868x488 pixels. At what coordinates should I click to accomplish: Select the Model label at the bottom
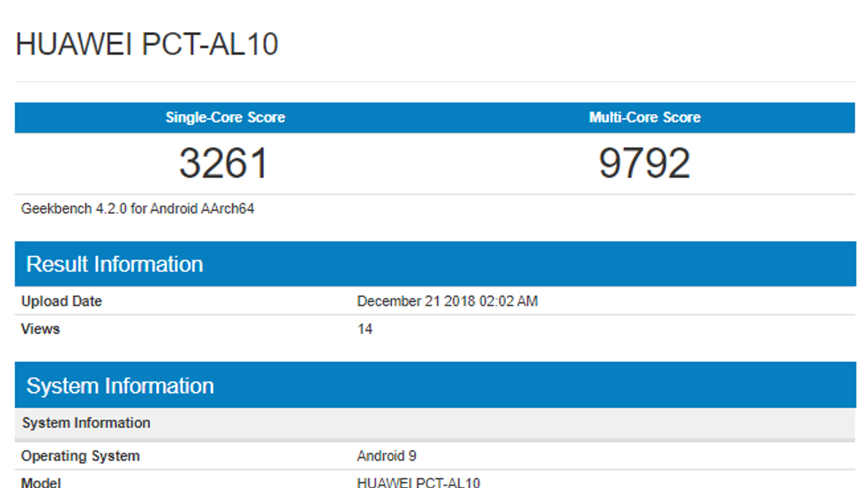point(41,482)
